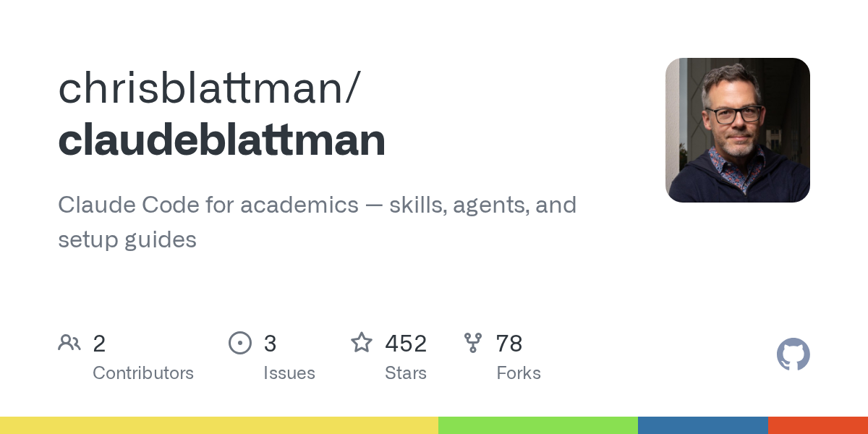Click the 3 issues count
868x434 pixels.
[x=270, y=344]
